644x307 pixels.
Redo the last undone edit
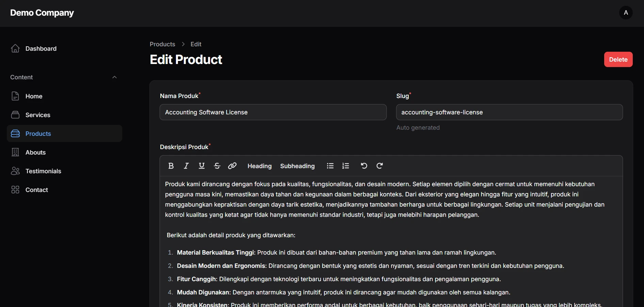(x=380, y=166)
